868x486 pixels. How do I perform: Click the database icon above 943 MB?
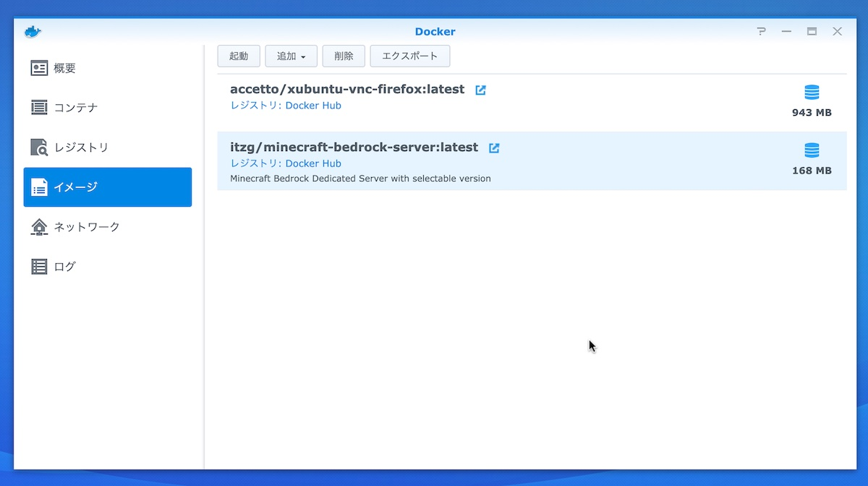pyautogui.click(x=812, y=93)
